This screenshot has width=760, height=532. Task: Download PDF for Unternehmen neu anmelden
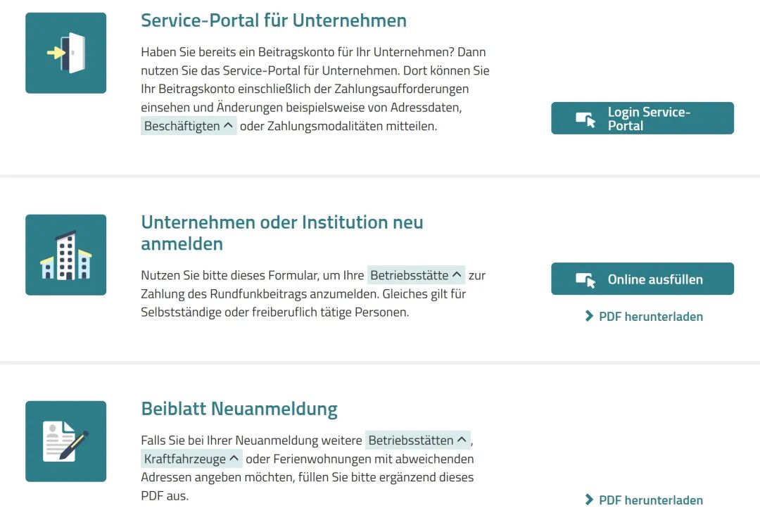coord(650,317)
